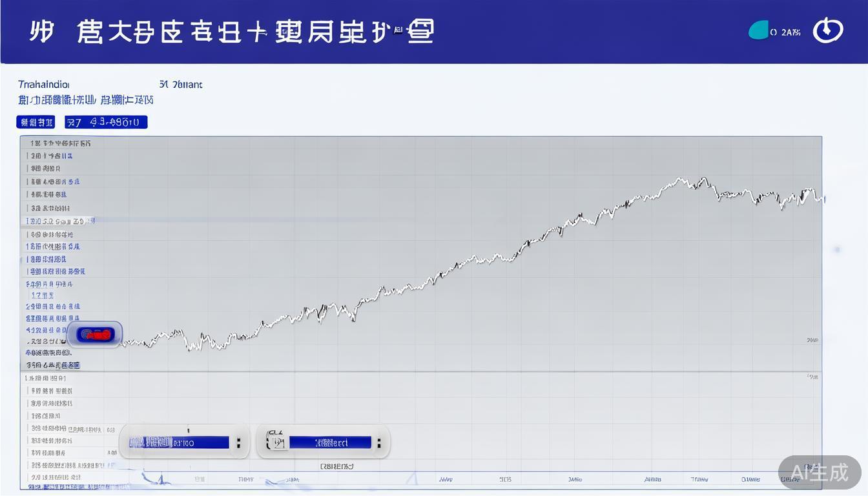Open the stepper arrows beside the left bottom slider
868x496 pixels.
238,442
